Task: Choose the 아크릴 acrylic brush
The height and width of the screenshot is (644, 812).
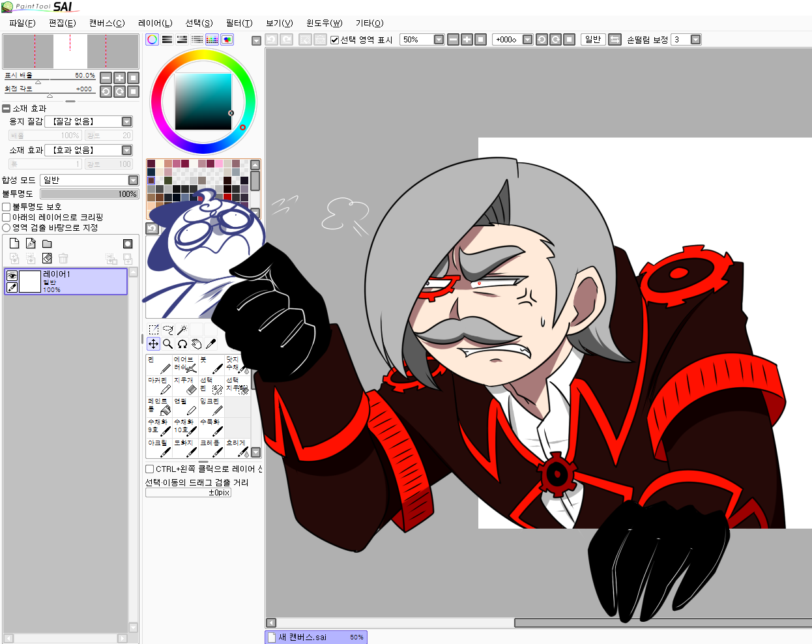Action: [159, 448]
